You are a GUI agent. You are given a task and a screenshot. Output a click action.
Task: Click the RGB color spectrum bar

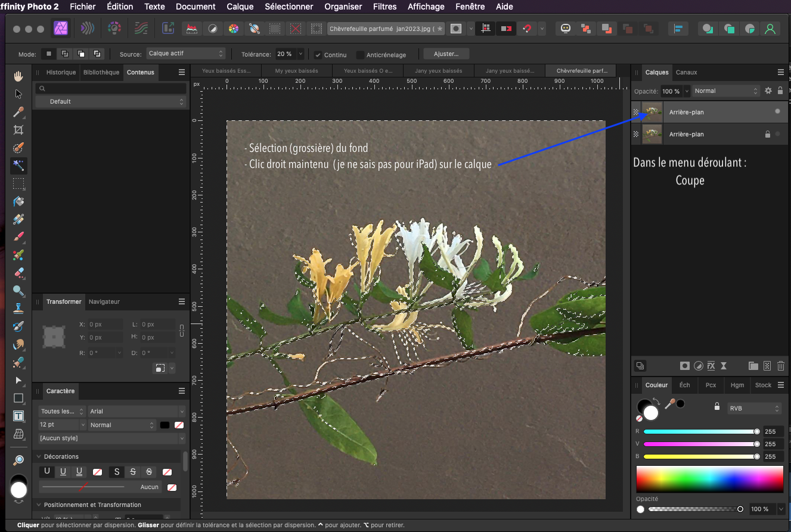(709, 479)
